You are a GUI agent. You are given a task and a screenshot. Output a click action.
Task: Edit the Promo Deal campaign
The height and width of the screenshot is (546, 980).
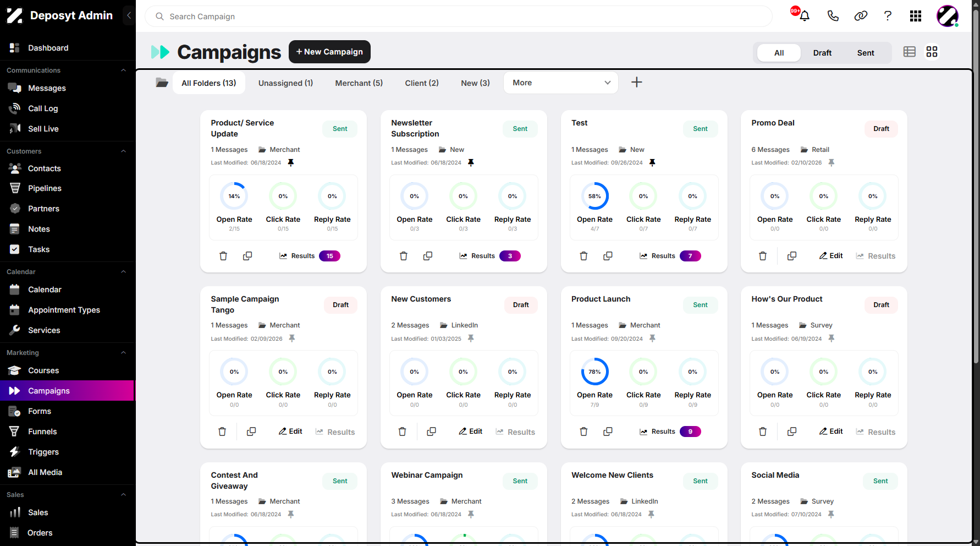click(x=831, y=256)
